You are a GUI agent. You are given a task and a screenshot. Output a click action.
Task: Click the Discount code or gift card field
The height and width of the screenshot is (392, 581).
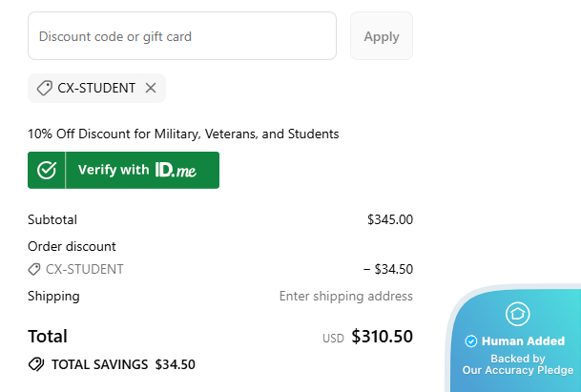(181, 36)
